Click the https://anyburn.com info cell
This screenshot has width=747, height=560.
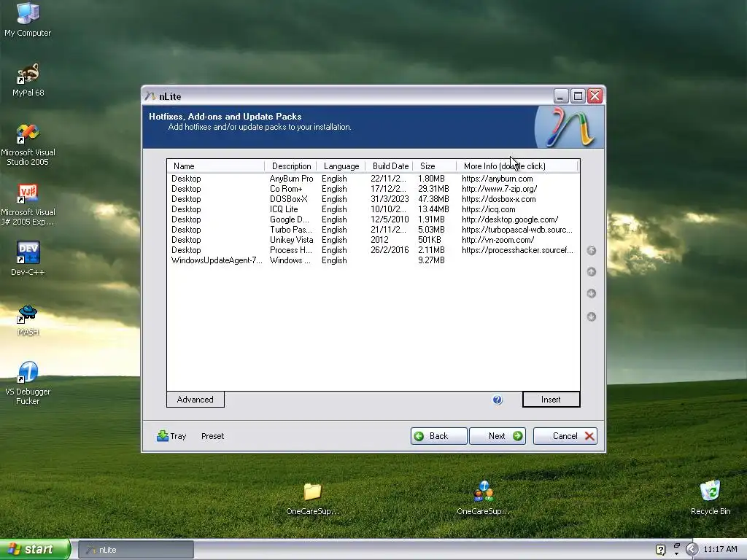coord(497,179)
